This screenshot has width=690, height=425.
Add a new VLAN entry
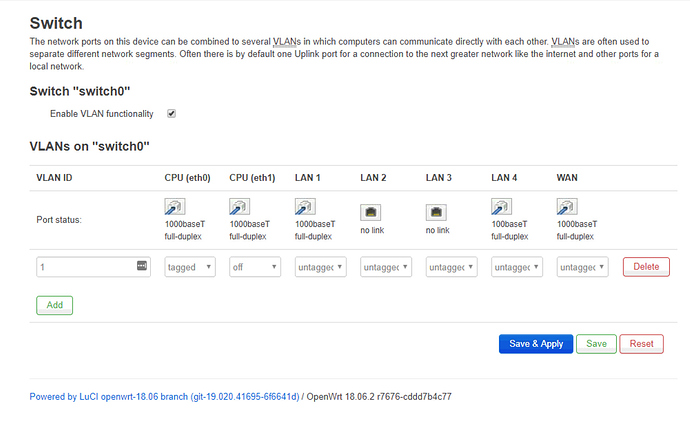tap(55, 305)
